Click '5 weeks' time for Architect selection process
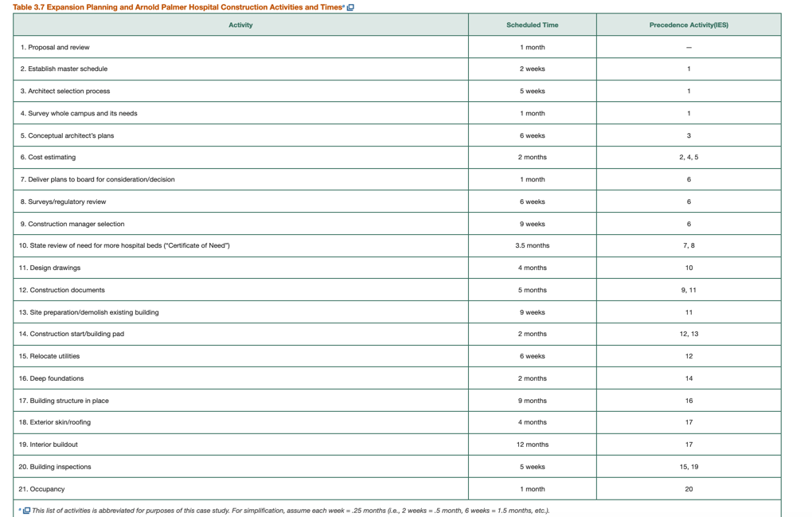This screenshot has height=517, width=812. point(533,91)
